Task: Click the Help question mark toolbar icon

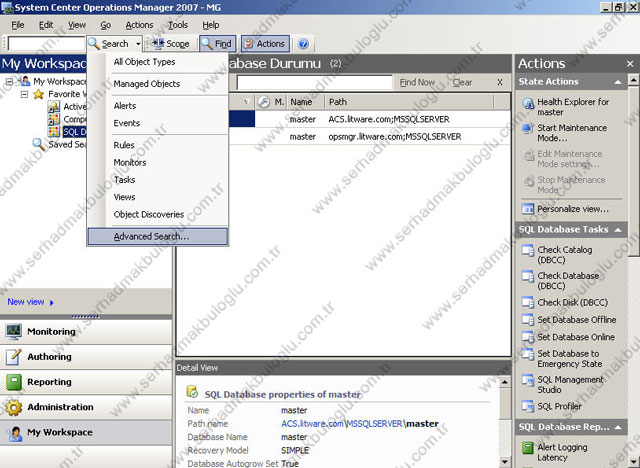Action: point(303,44)
